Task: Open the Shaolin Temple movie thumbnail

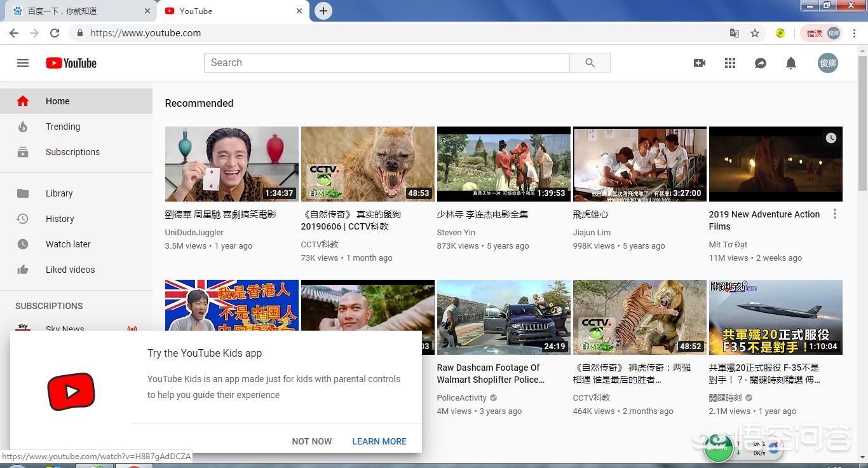Action: click(504, 164)
